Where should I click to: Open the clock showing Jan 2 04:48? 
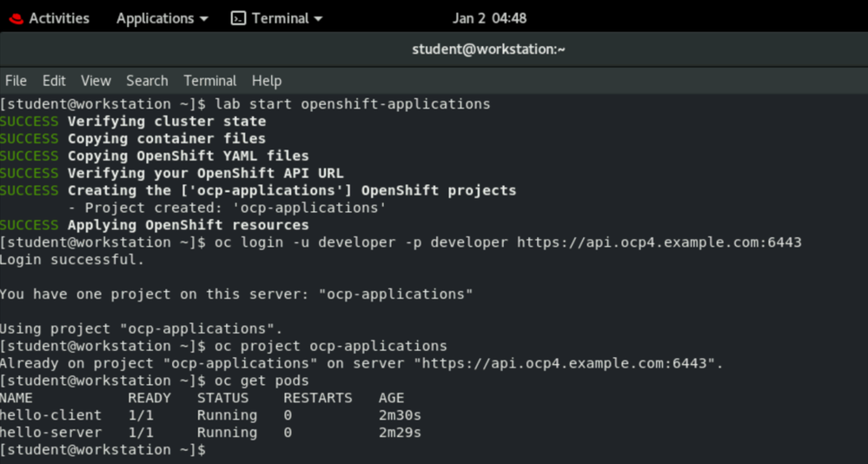[x=489, y=18]
